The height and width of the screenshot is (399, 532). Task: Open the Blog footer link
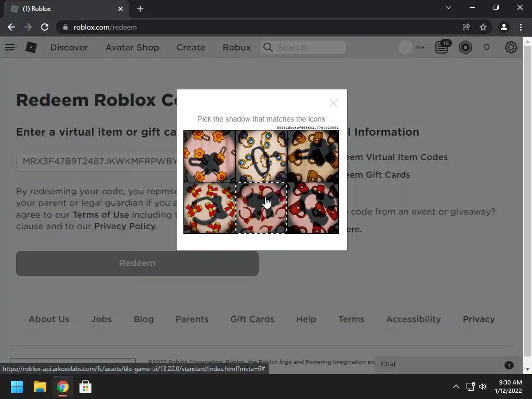pos(143,320)
